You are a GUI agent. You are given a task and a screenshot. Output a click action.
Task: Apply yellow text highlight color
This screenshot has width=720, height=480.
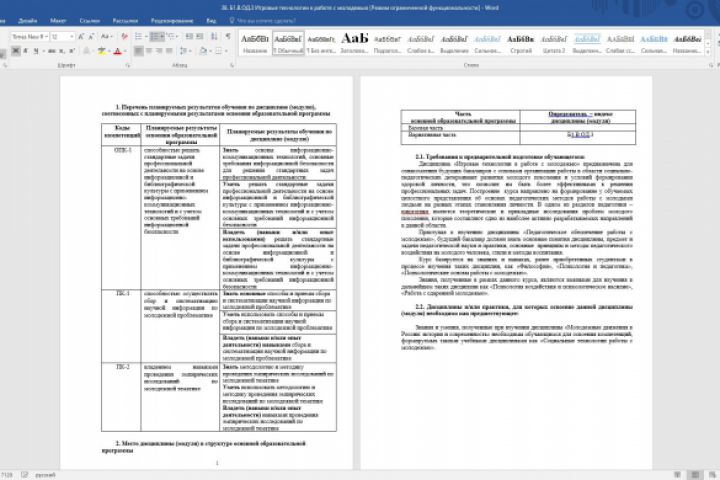pos(101,51)
